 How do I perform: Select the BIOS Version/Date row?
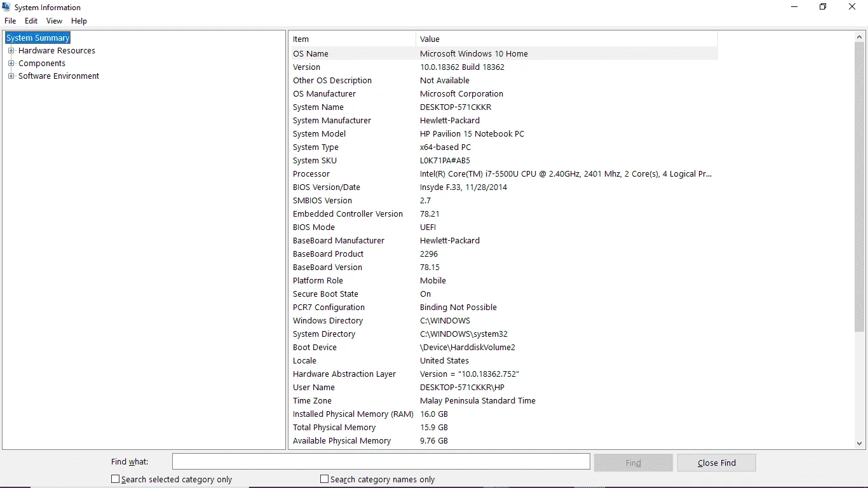[x=505, y=187]
